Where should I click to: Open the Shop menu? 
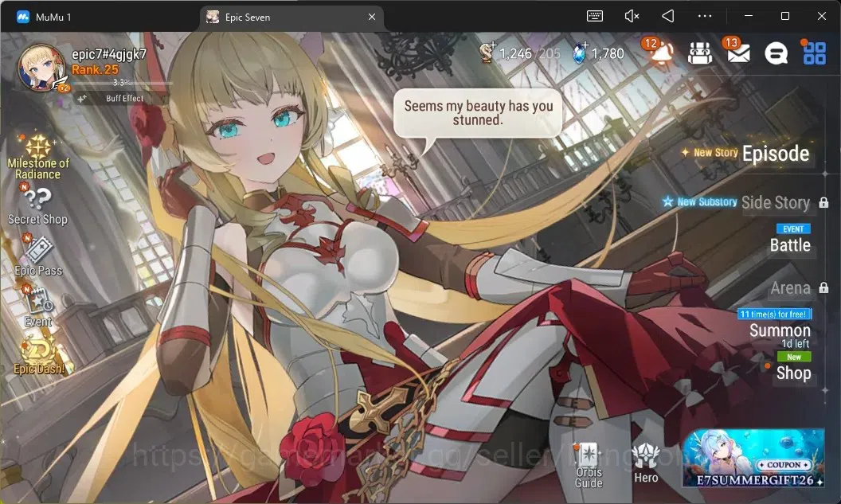pyautogui.click(x=794, y=373)
